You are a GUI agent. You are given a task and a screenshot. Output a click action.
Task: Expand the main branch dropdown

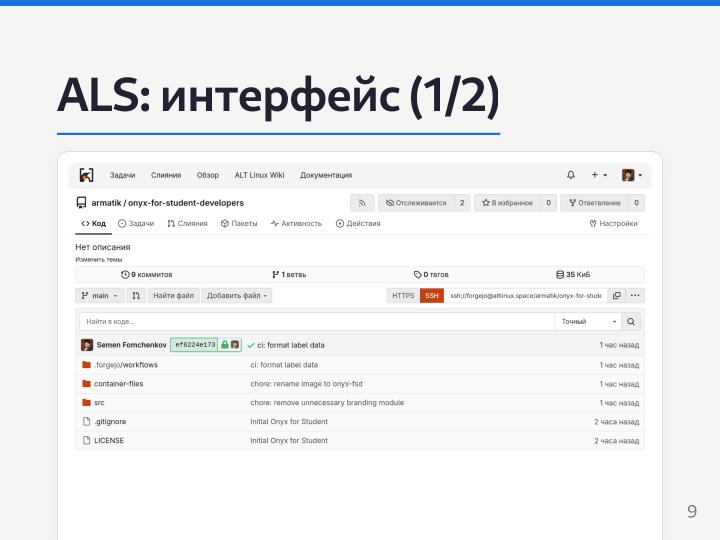pos(100,296)
